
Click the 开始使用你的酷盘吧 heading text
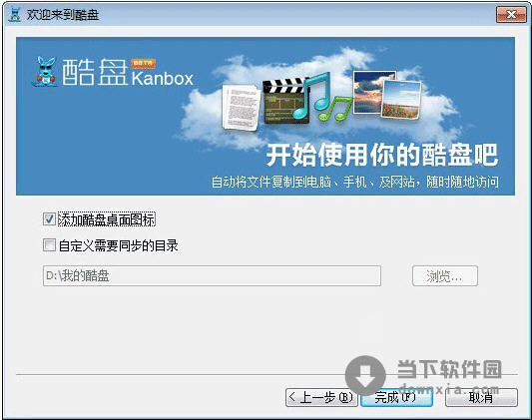[382, 155]
